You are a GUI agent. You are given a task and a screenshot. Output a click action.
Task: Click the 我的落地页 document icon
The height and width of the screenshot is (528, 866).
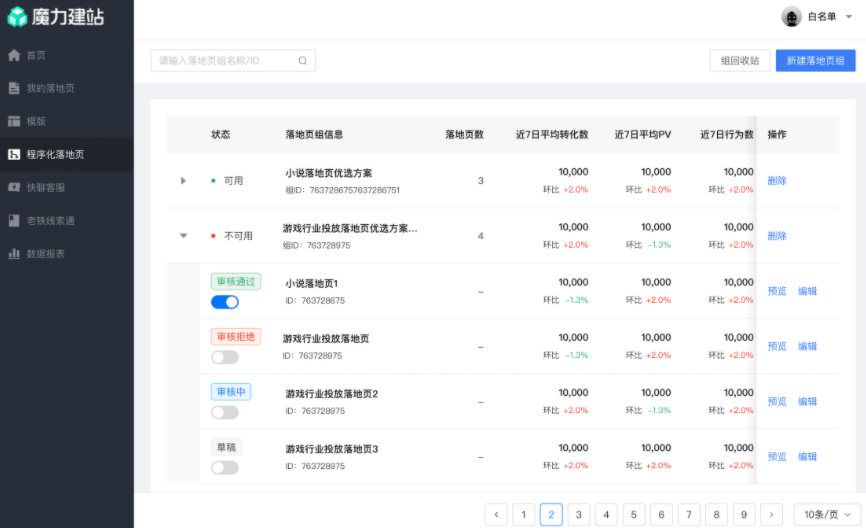click(14, 88)
